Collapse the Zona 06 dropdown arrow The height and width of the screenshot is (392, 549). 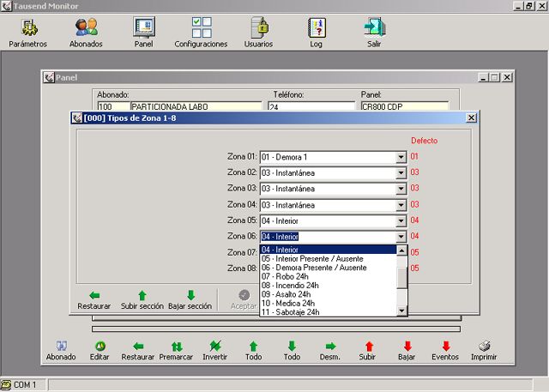[x=401, y=237]
